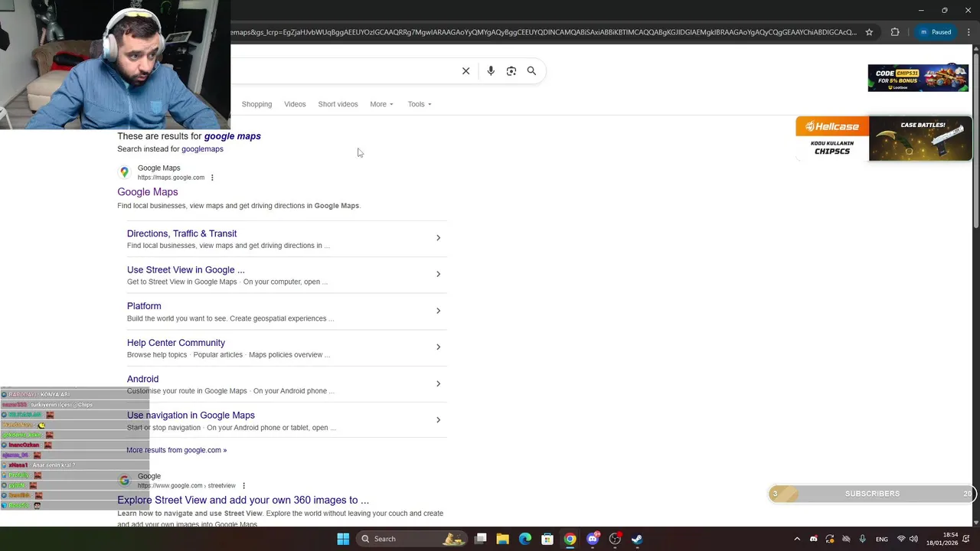Viewport: 980px width, 551px height.
Task: Switch to the Videos results tab
Action: (x=295, y=104)
